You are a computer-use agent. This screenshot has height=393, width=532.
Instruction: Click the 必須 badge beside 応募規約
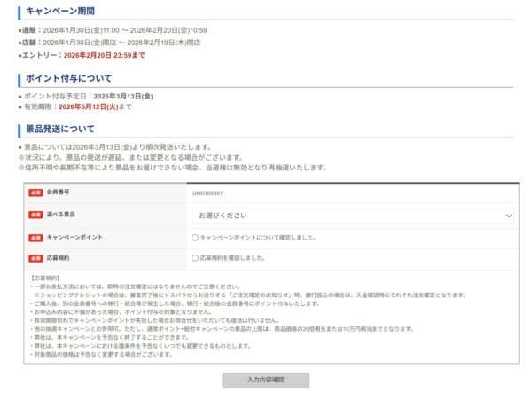35,258
